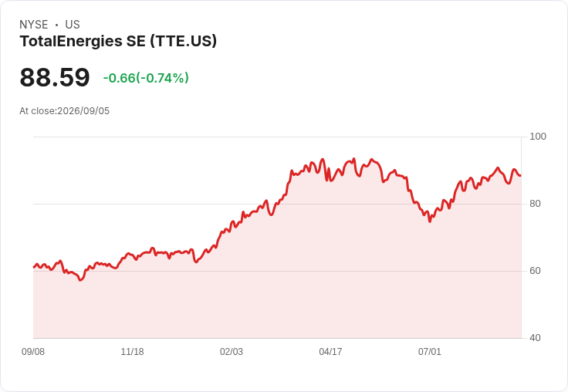568x392 pixels.
Task: Click the chart line's starting point at 09/08
Action: [x=34, y=267]
